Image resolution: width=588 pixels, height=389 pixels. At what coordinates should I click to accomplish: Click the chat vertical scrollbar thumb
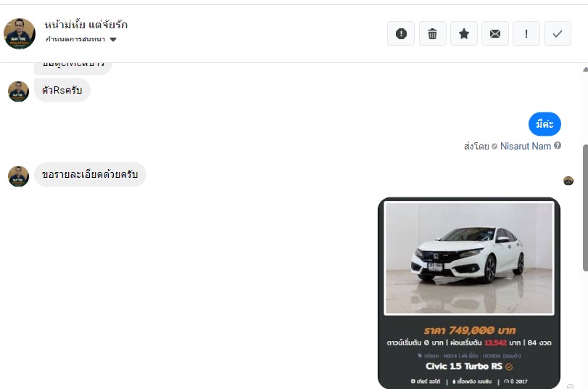(x=585, y=208)
